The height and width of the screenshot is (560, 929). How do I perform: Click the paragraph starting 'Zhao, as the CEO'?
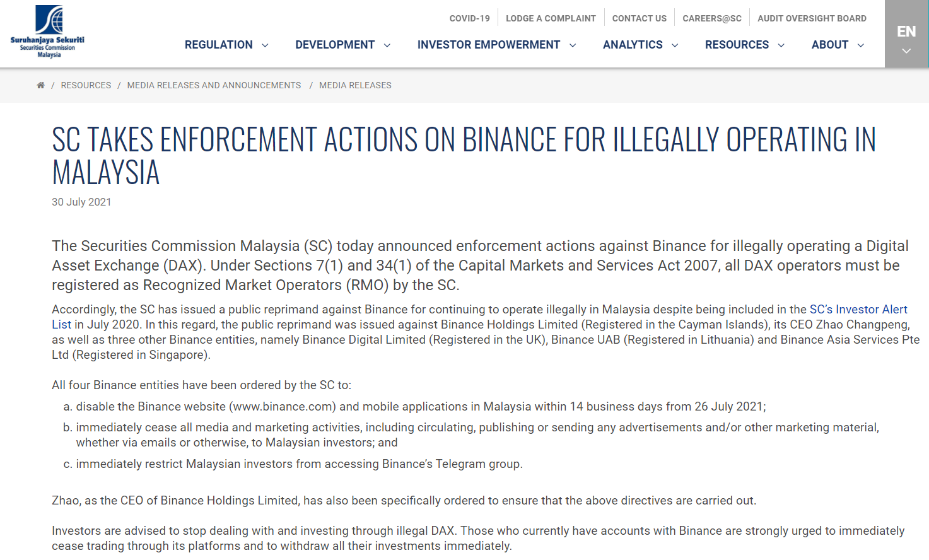pos(404,501)
